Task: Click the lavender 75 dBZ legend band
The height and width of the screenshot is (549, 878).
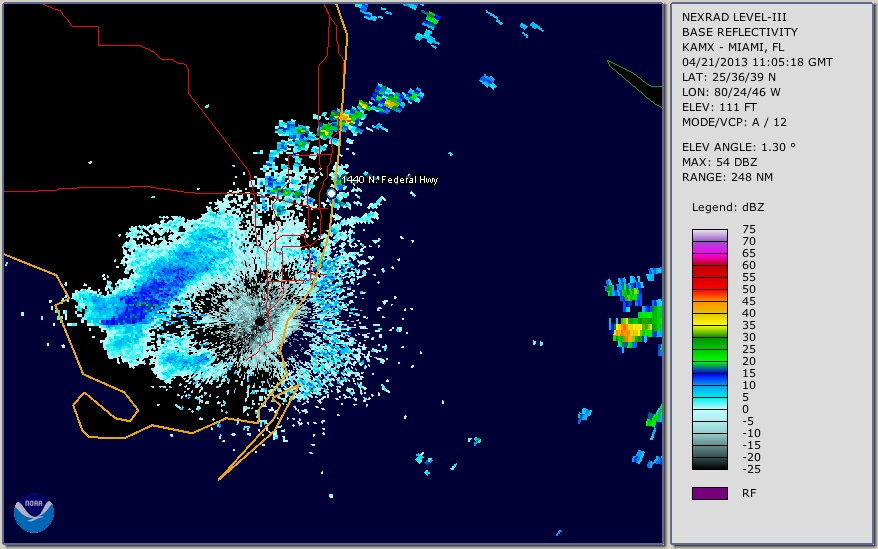Action: pos(710,235)
